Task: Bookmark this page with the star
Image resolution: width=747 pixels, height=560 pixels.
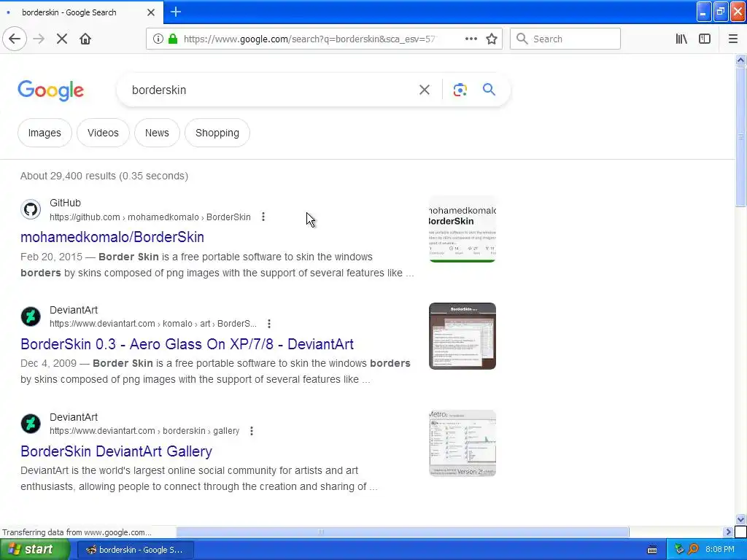Action: (x=492, y=39)
